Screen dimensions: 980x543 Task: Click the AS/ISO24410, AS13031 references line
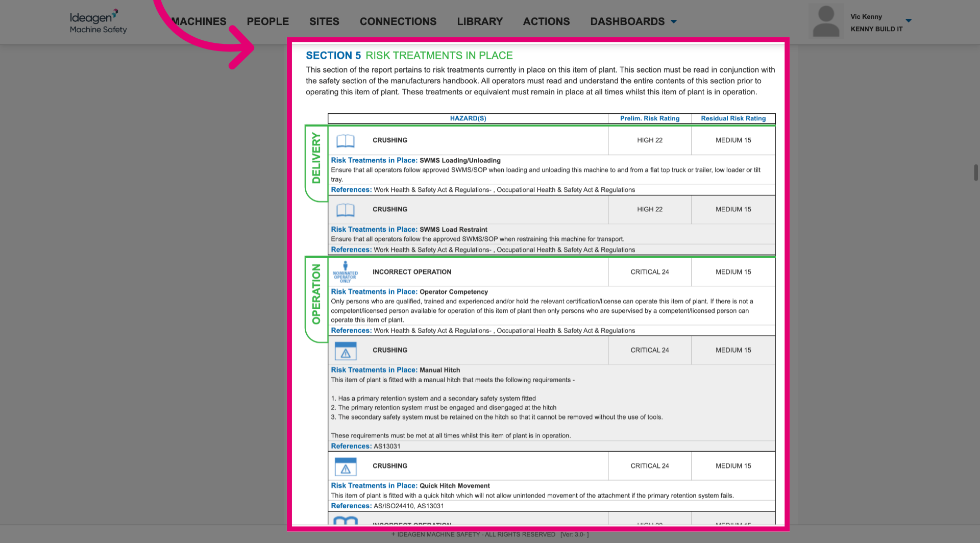click(409, 506)
